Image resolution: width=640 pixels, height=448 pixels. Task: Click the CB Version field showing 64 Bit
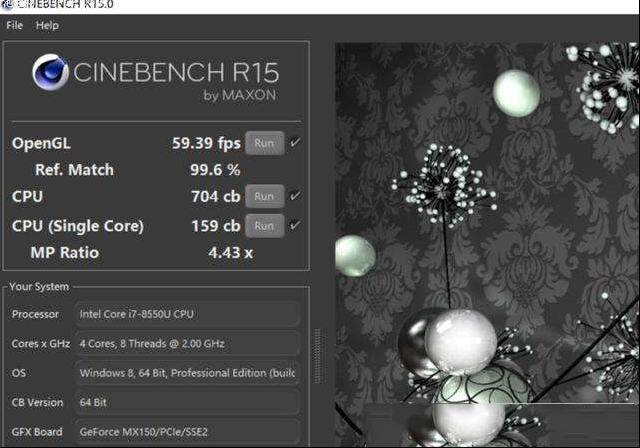tap(187, 402)
